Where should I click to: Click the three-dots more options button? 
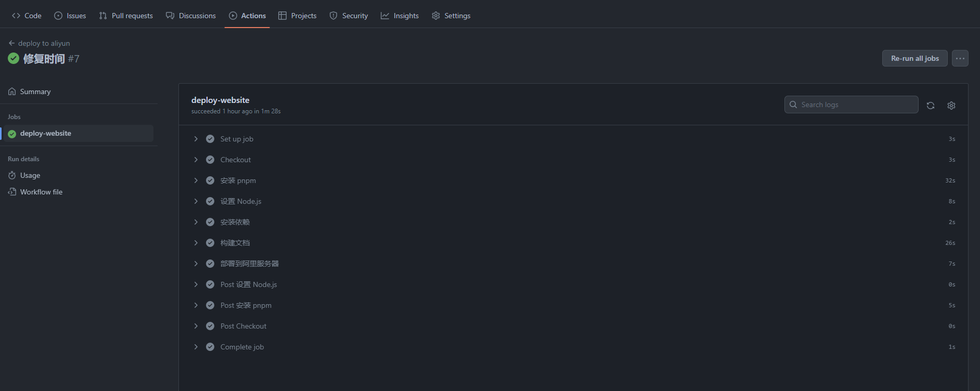(x=960, y=58)
